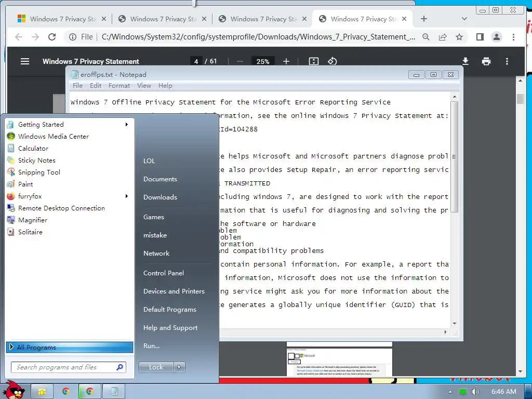This screenshot has width=532, height=399.
Task: Open Notepad View menu
Action: 144,86
